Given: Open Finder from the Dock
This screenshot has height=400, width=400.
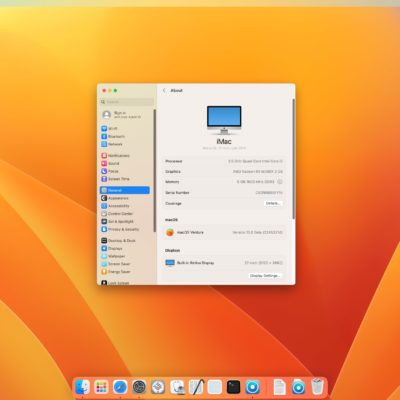Looking at the screenshot, I should [x=82, y=387].
